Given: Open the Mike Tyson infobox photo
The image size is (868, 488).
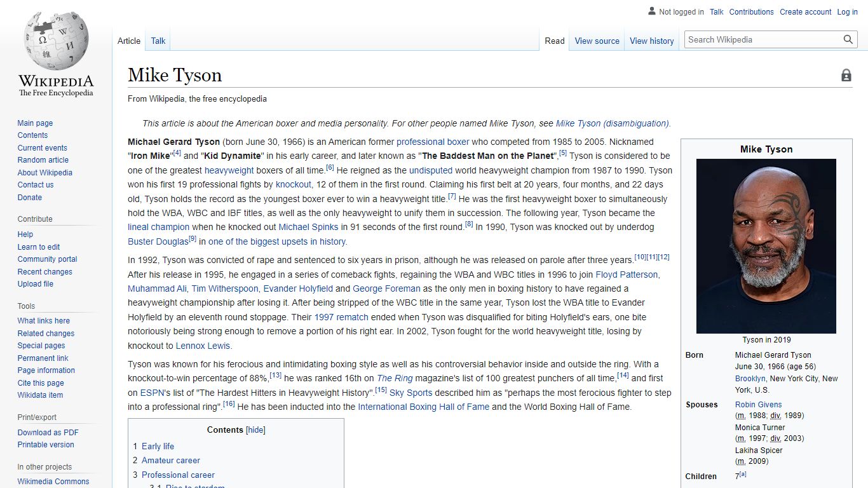Looking at the screenshot, I should tap(766, 246).
